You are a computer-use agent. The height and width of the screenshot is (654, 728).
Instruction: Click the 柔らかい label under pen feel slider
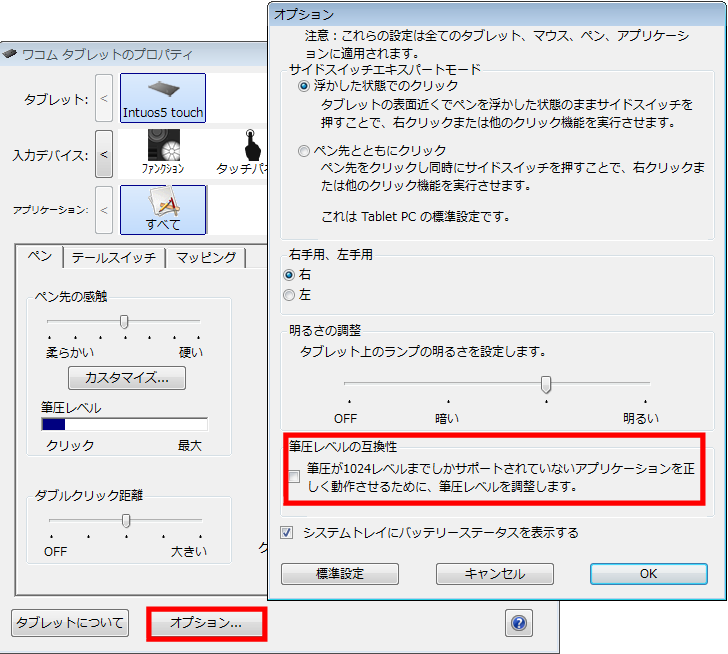click(x=70, y=353)
